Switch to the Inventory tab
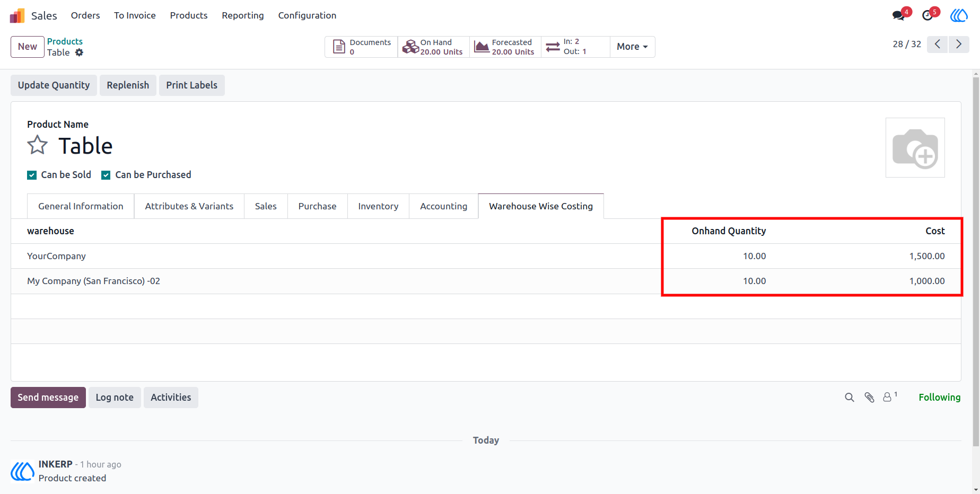The width and height of the screenshot is (980, 494). [x=378, y=206]
